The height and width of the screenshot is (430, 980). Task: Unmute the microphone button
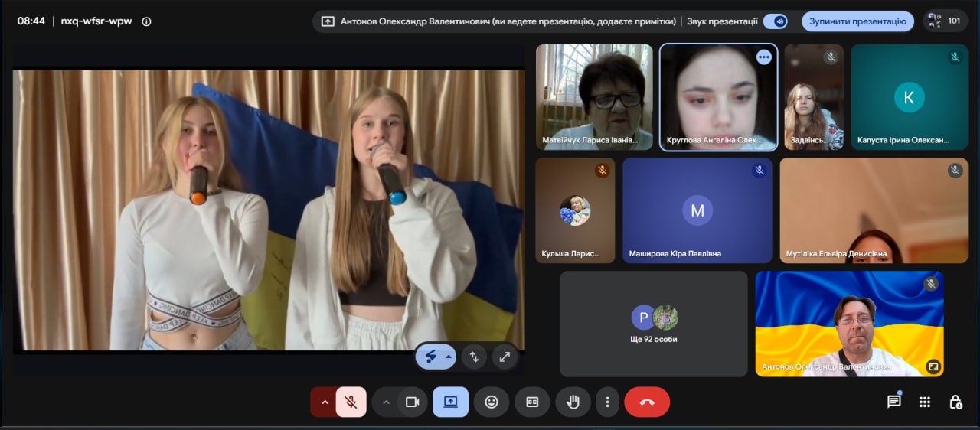point(351,402)
